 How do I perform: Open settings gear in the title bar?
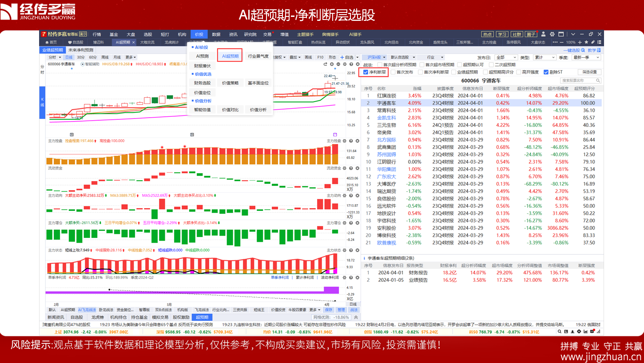tap(552, 34)
